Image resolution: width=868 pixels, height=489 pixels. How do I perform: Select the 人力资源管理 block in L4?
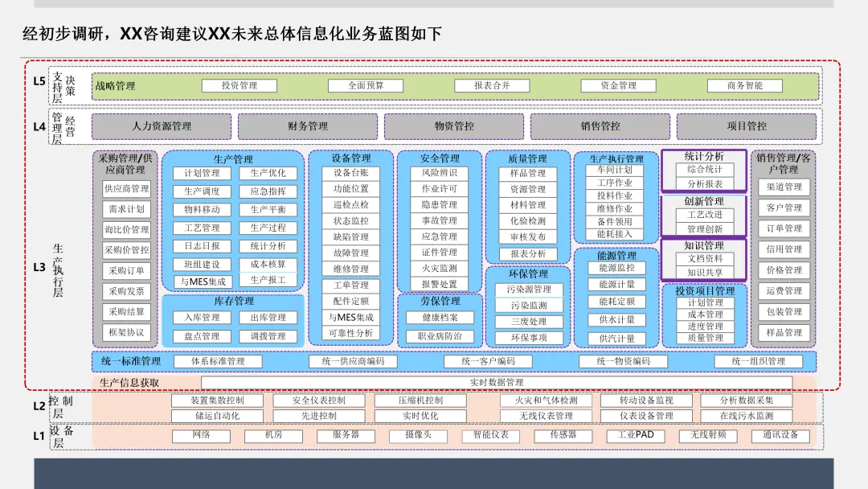[162, 126]
